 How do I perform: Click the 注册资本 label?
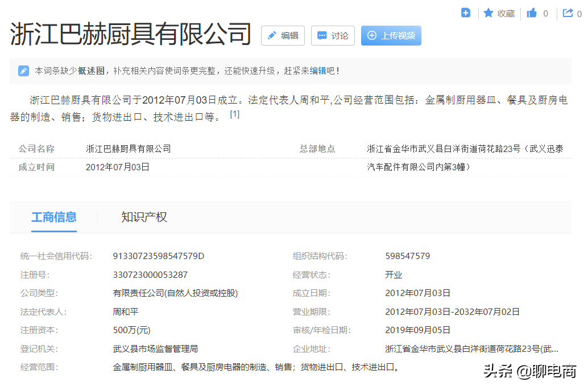(39, 330)
